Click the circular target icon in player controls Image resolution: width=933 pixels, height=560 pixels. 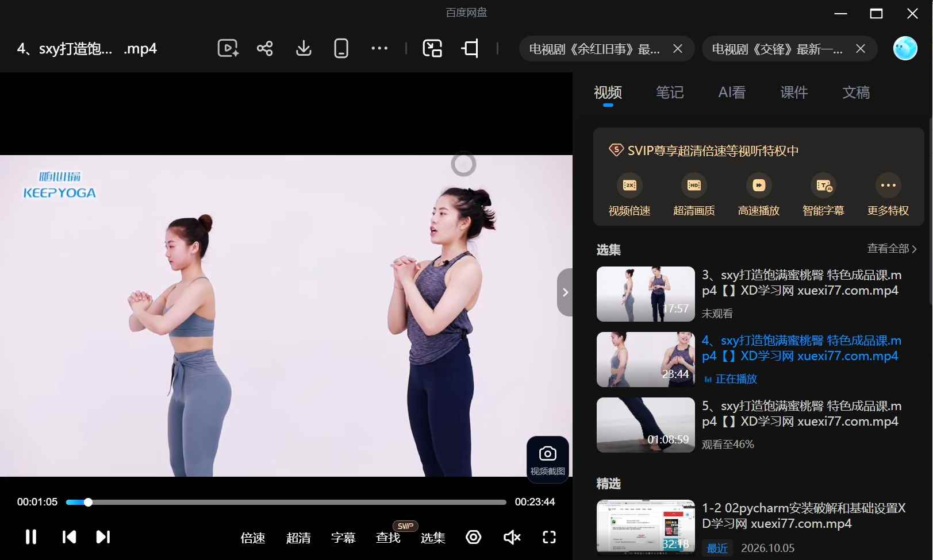tap(474, 537)
